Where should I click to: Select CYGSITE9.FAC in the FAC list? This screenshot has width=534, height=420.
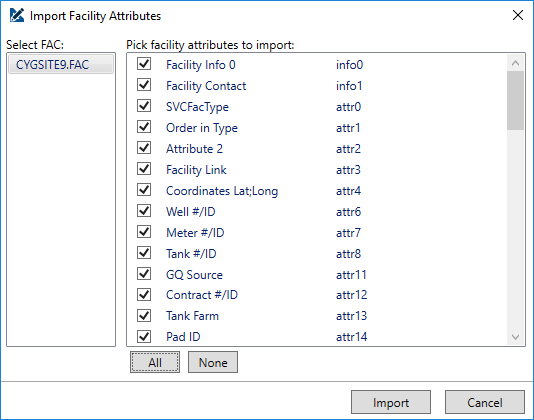coord(61,64)
